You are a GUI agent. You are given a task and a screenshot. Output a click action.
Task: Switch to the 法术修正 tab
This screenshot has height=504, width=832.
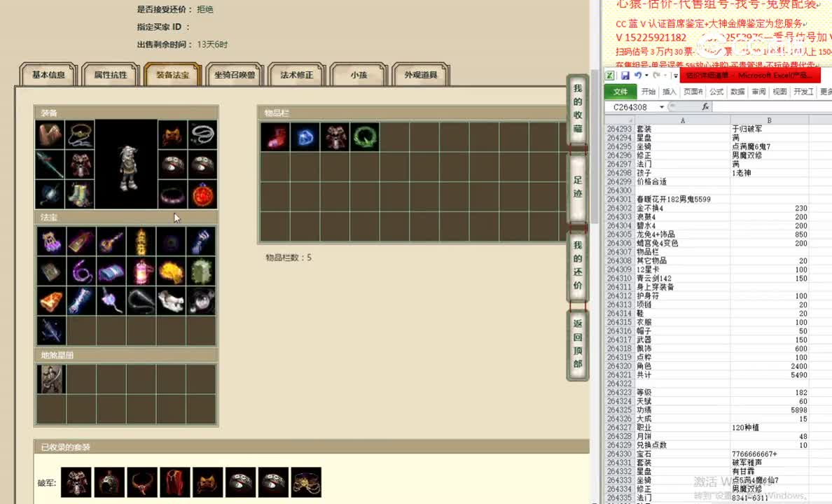pos(297,75)
